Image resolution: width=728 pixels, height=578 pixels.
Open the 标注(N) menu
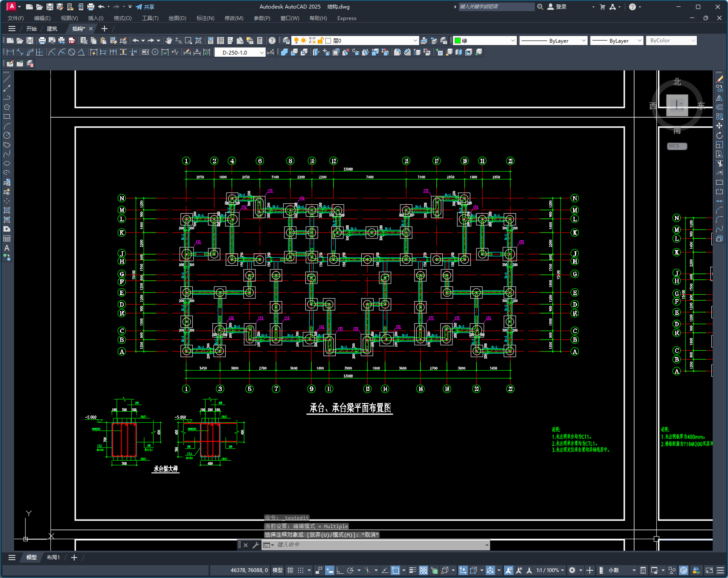point(205,18)
